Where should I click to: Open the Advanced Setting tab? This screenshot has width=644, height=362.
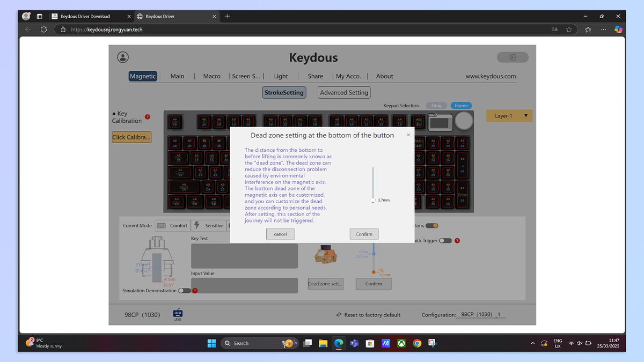point(343,92)
